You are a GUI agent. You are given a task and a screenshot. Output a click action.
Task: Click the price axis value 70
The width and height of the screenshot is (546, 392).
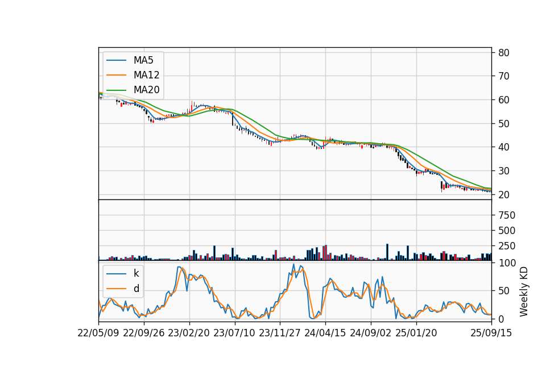(503, 76)
